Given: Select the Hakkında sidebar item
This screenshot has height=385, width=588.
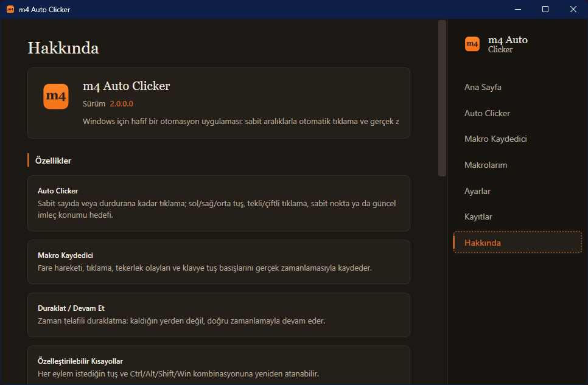Looking at the screenshot, I should click(x=517, y=243).
